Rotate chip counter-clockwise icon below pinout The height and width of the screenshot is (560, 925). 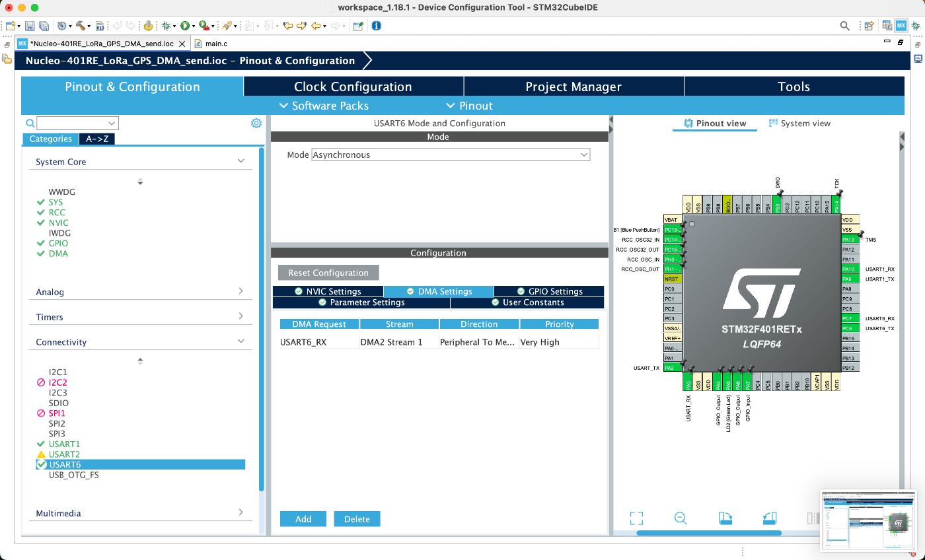click(x=769, y=518)
